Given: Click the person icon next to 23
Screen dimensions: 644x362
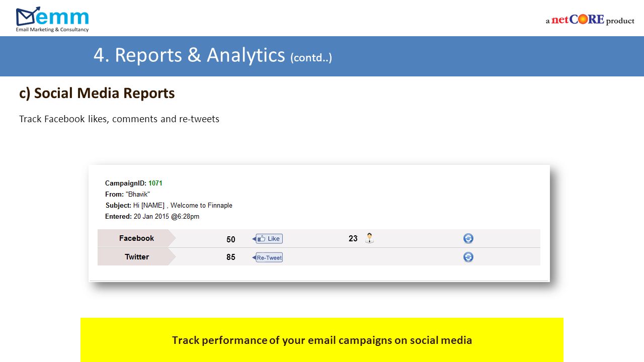Looking at the screenshot, I should [370, 238].
